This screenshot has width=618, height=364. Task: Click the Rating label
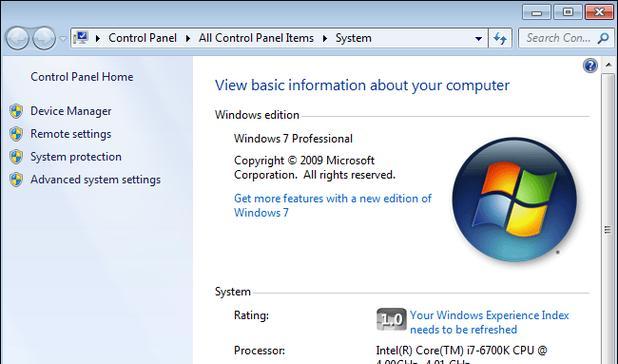click(x=251, y=315)
